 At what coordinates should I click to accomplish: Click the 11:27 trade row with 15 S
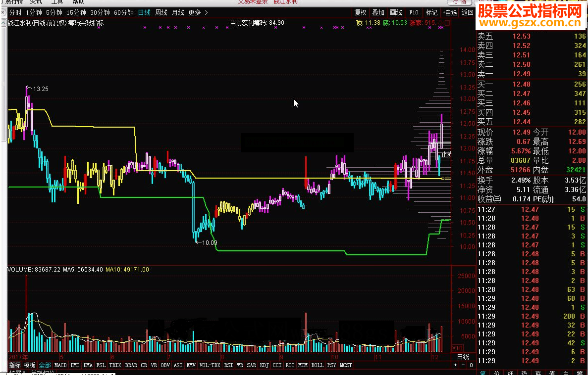tap(532, 209)
